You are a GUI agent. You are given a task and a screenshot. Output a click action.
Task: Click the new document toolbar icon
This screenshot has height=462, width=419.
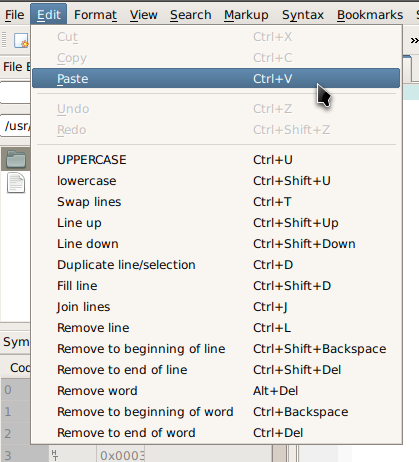coord(21,40)
